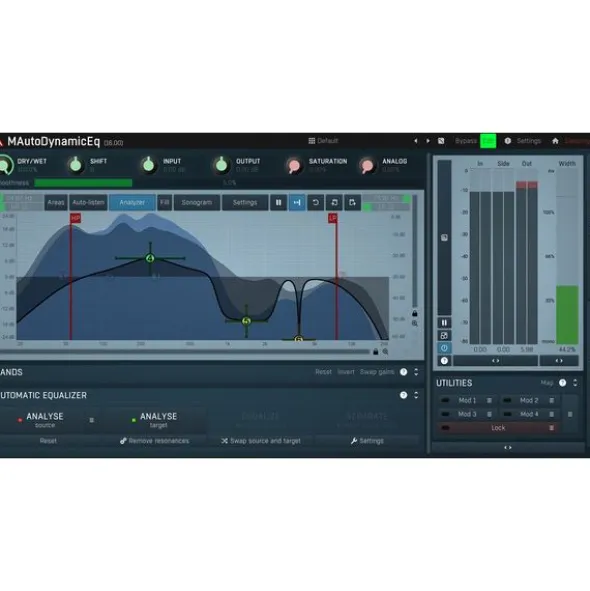Collapse the Utilities section arrows

[575, 383]
